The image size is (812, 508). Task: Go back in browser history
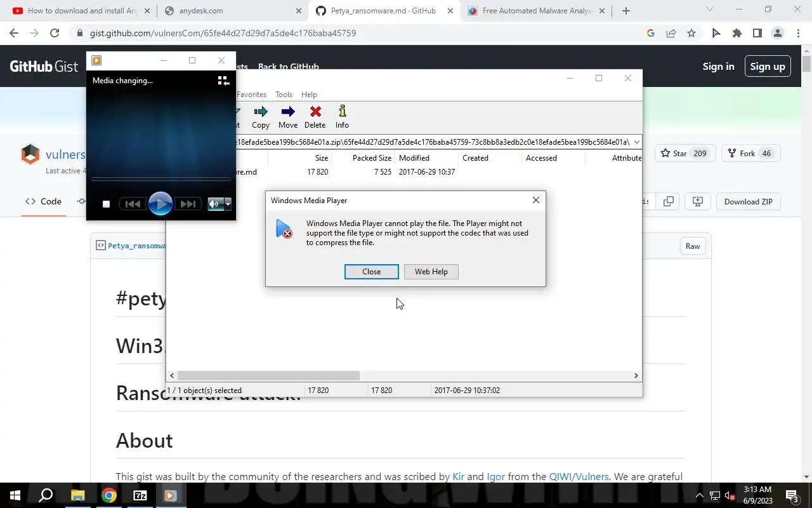click(14, 33)
